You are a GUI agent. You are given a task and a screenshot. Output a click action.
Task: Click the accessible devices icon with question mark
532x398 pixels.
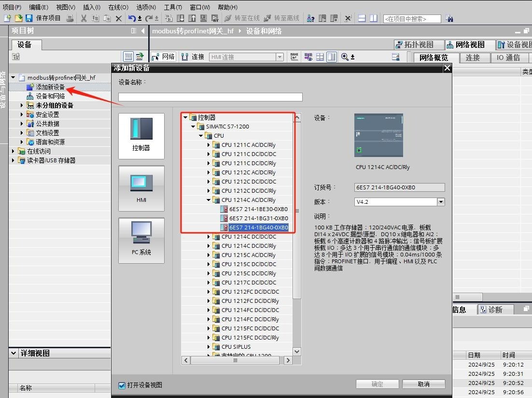pos(310,18)
